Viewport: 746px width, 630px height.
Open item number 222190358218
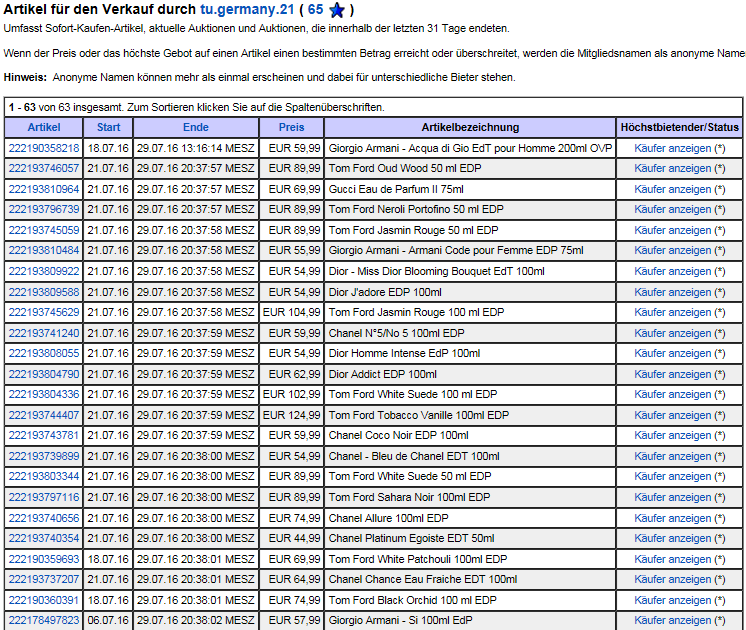(x=44, y=148)
